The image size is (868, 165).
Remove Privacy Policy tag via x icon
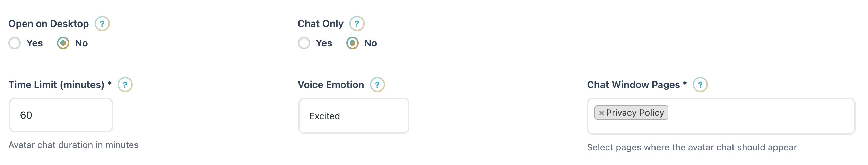tap(601, 113)
